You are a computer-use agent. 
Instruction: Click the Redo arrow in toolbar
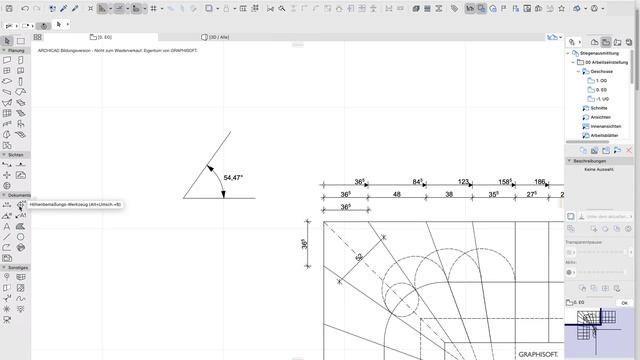[37, 8]
